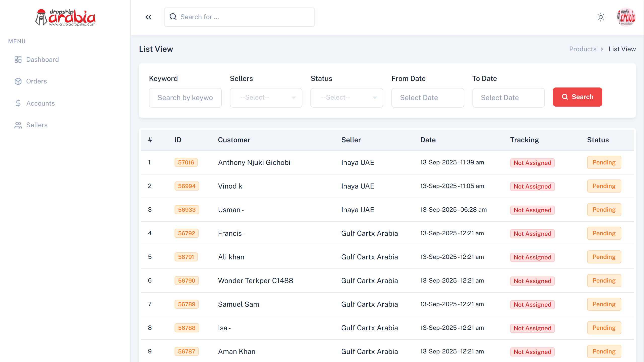Open Orders menu item
This screenshot has height=362, width=644.
pyautogui.click(x=36, y=81)
